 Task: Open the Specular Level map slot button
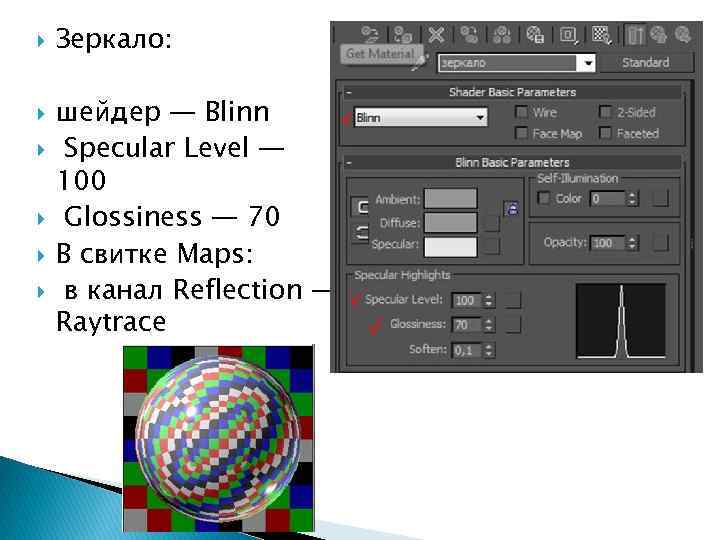[512, 300]
